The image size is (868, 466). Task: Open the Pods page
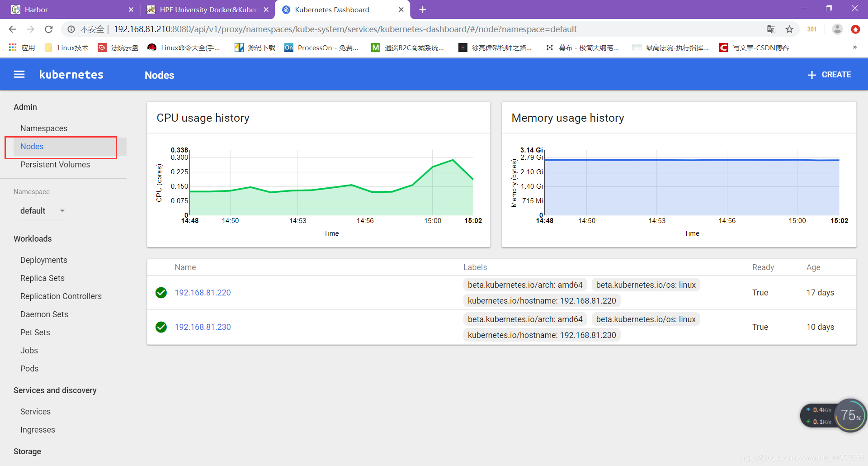click(29, 369)
